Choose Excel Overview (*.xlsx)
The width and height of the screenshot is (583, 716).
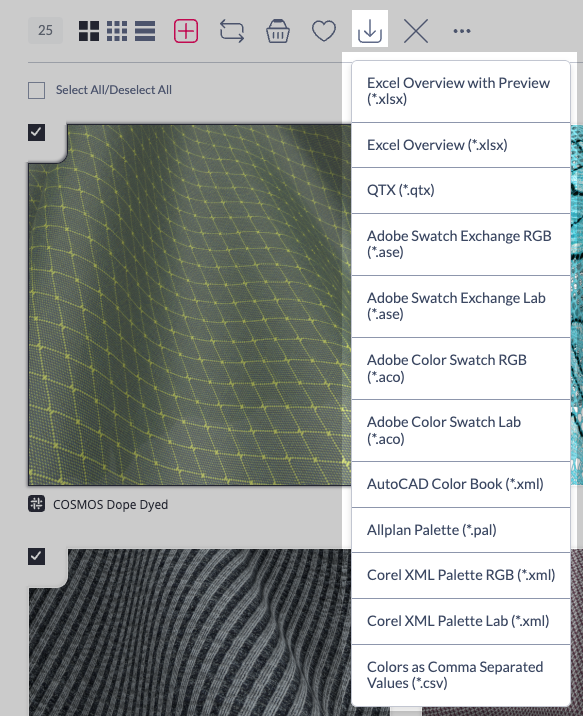(461, 145)
